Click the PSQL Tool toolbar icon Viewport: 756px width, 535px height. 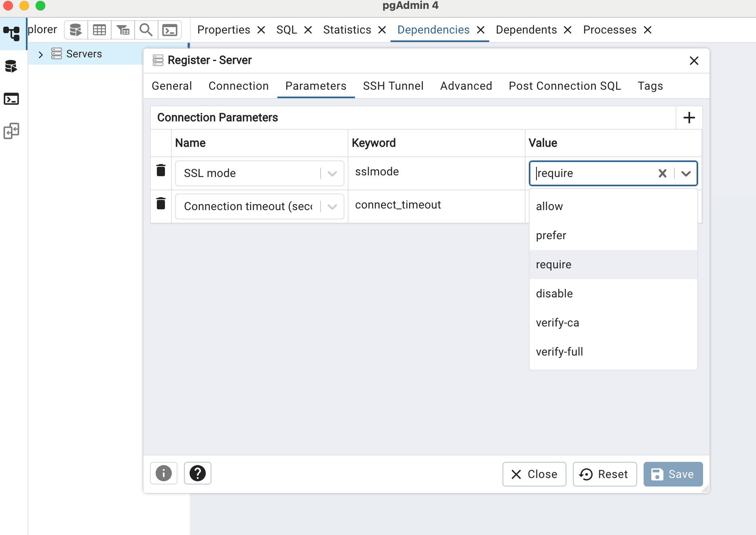170,30
